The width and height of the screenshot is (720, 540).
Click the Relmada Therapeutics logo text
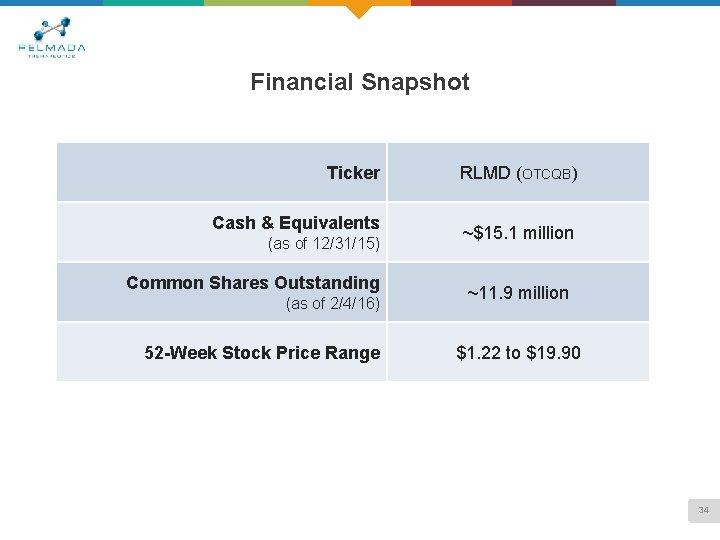[x=52, y=49]
